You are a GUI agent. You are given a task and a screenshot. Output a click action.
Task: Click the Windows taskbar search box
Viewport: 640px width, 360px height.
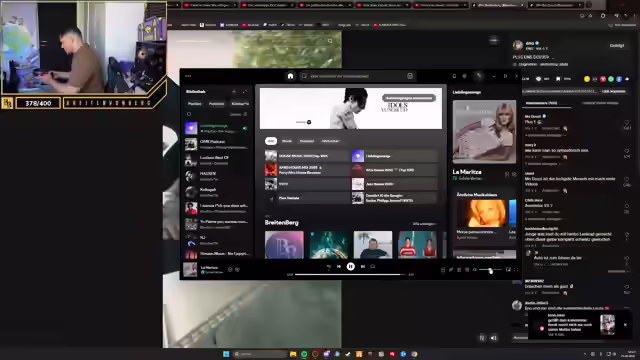[259, 354]
